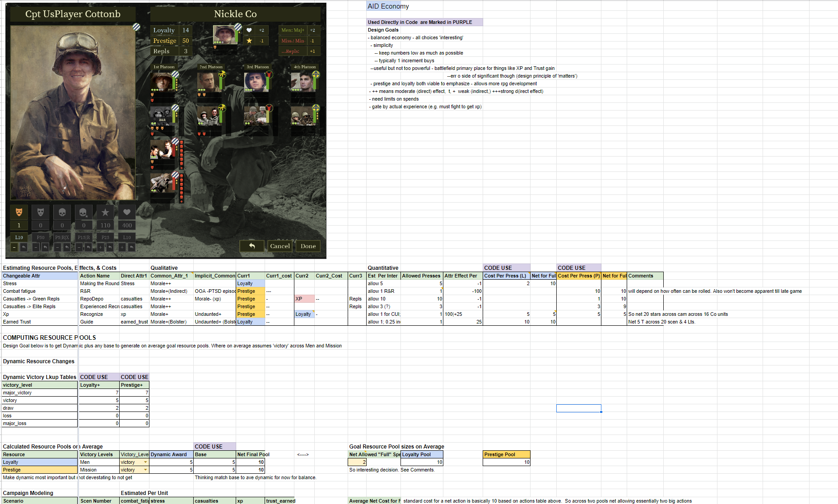The width and height of the screenshot is (838, 504).
Task: Select the pink XP cell
Action: coord(305,299)
